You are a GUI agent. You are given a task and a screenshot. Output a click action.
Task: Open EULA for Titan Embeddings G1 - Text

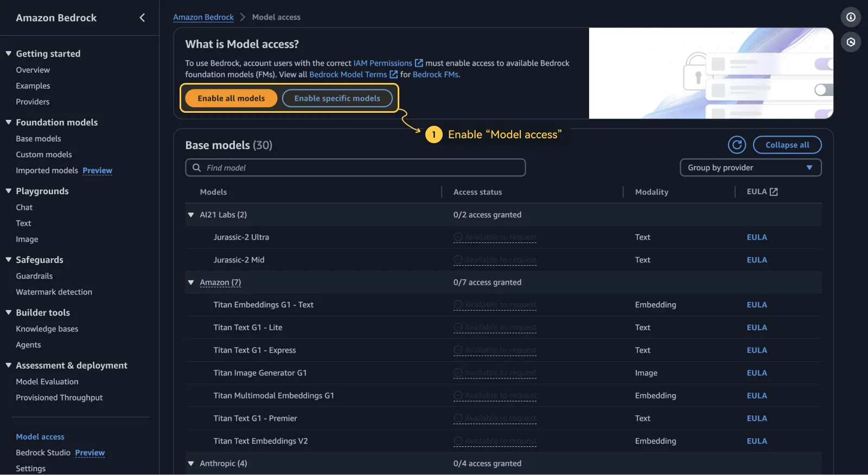[x=757, y=305]
